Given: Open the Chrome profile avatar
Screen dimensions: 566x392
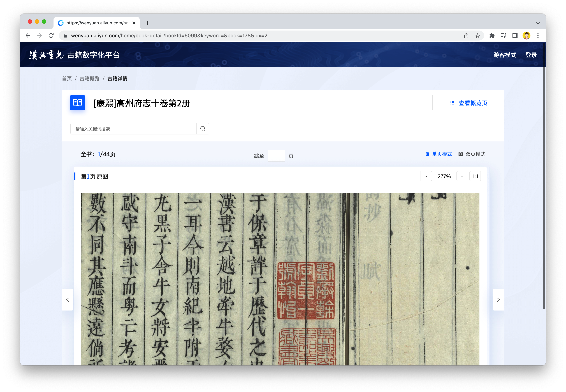Looking at the screenshot, I should 526,36.
